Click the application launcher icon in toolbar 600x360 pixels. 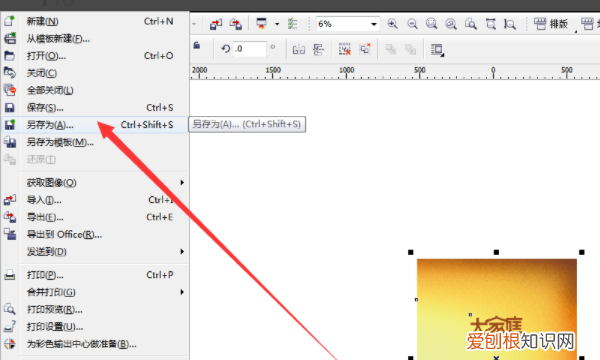click(261, 24)
